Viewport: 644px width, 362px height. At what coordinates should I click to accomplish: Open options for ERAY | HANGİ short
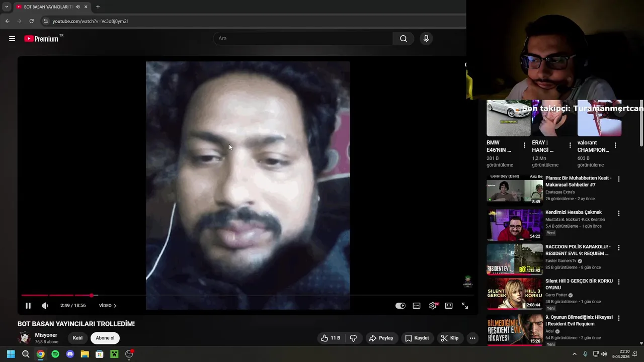click(570, 145)
